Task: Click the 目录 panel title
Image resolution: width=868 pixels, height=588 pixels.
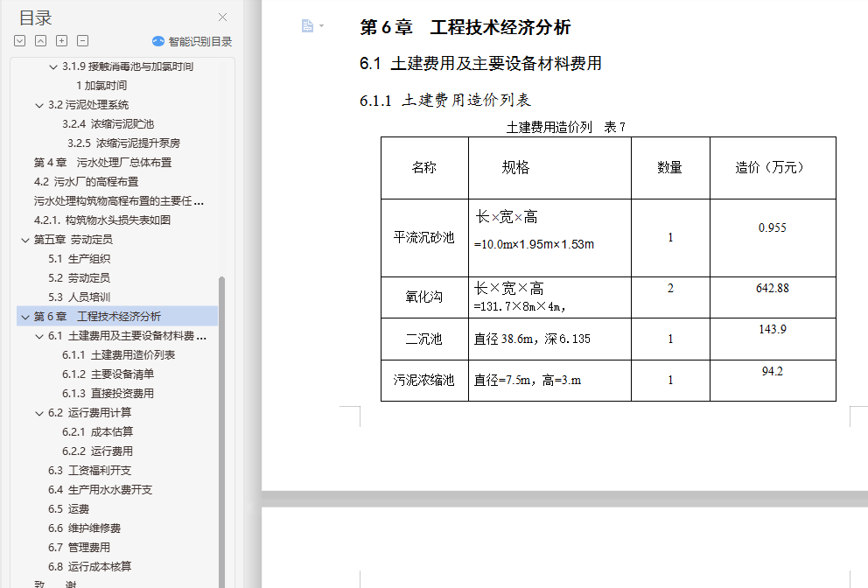Action: 35,17
